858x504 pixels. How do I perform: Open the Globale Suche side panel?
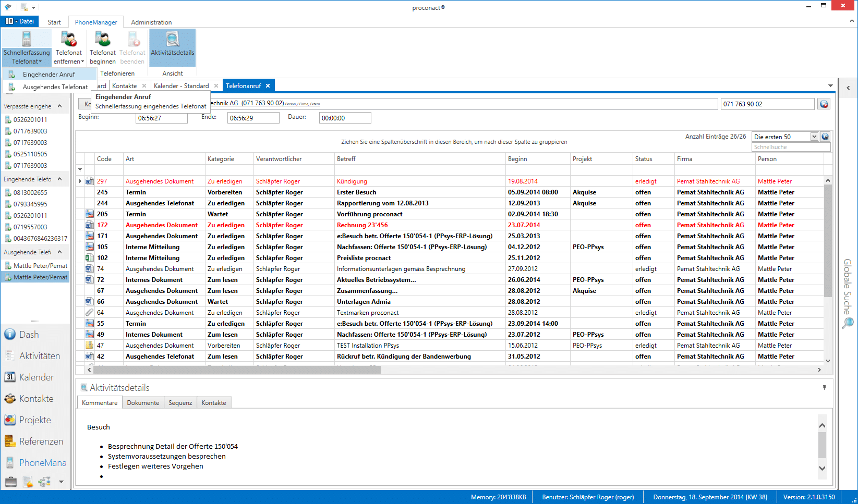[x=848, y=293]
